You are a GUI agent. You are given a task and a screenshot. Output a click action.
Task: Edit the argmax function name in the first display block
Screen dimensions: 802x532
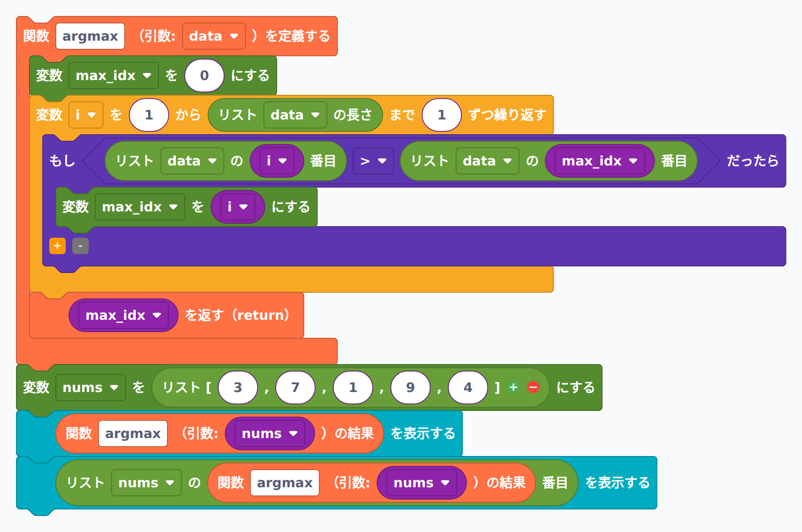pyautogui.click(x=133, y=433)
